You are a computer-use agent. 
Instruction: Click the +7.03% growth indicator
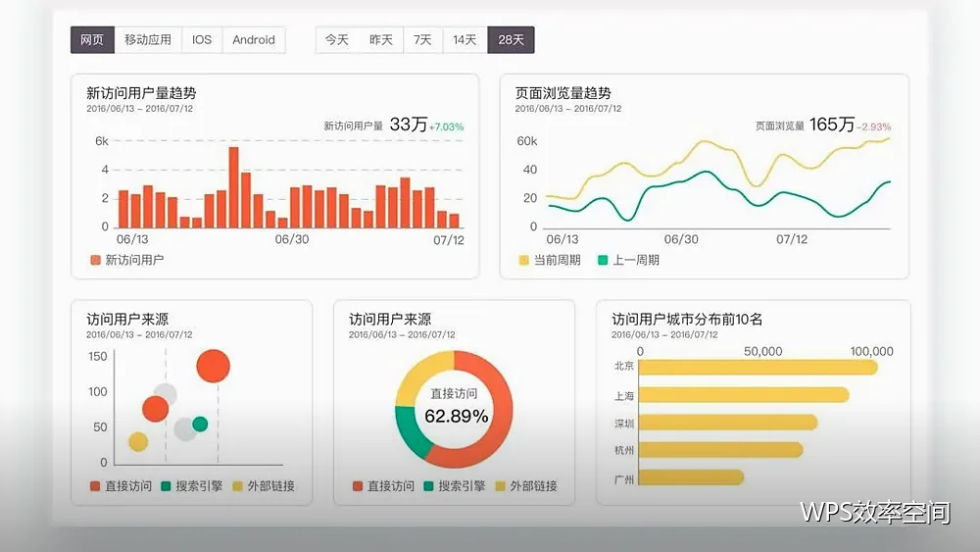(446, 126)
